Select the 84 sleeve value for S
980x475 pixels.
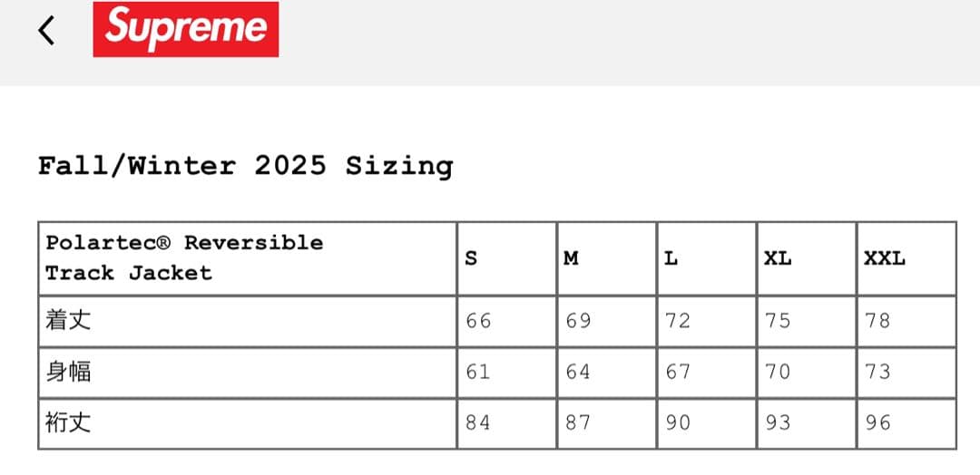point(478,422)
